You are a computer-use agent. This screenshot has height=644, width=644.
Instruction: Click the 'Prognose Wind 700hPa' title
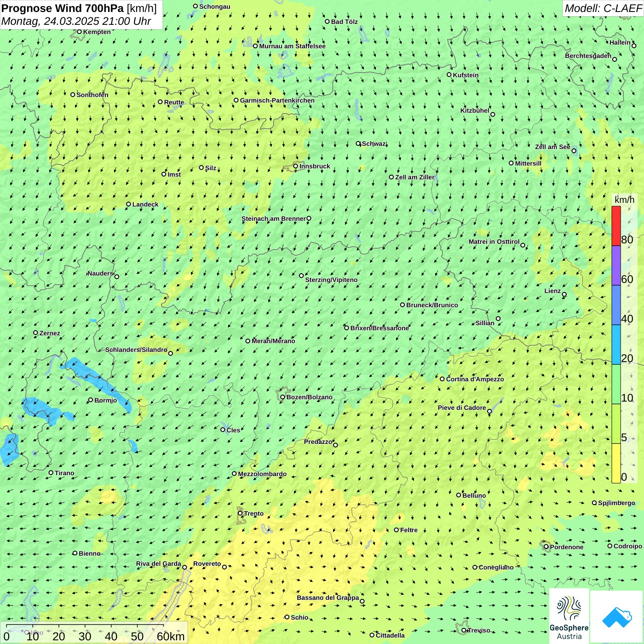coord(63,8)
